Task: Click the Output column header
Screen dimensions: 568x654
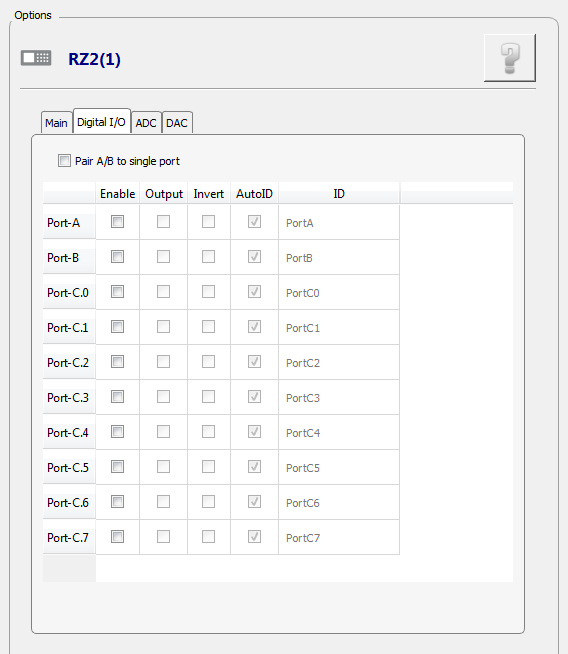Action: point(164,194)
